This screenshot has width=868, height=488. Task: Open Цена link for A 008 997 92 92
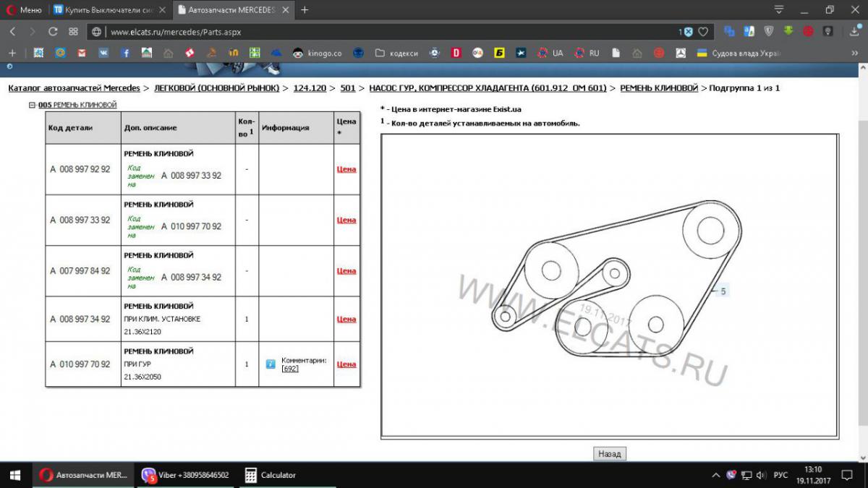(x=346, y=169)
